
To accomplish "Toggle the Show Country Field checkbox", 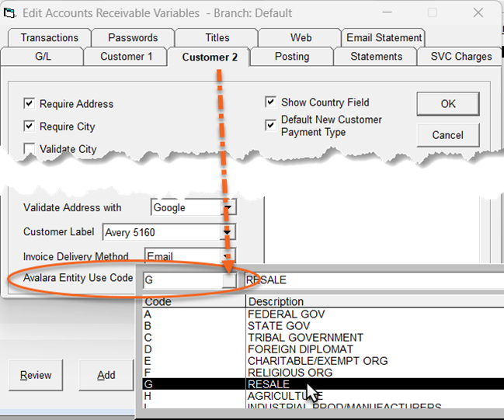I will [x=271, y=102].
